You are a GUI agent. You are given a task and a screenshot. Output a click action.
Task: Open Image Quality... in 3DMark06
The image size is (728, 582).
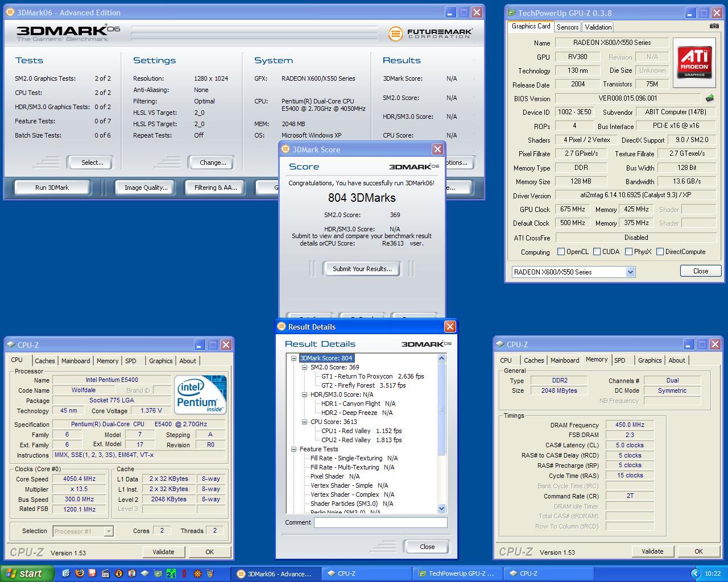(x=146, y=188)
